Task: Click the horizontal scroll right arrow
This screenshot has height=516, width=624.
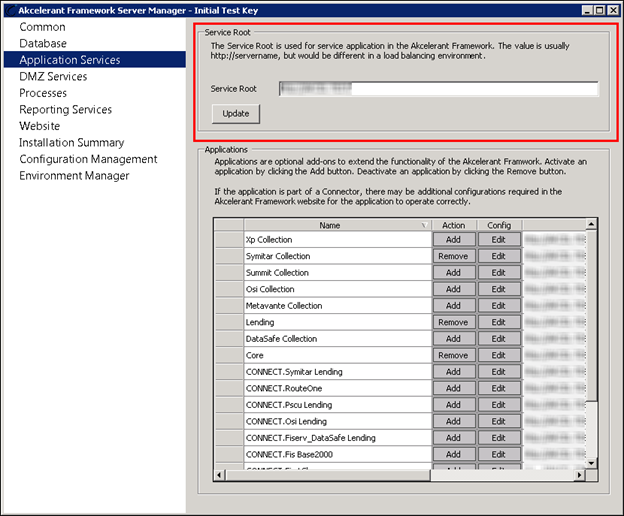Action: [580, 475]
